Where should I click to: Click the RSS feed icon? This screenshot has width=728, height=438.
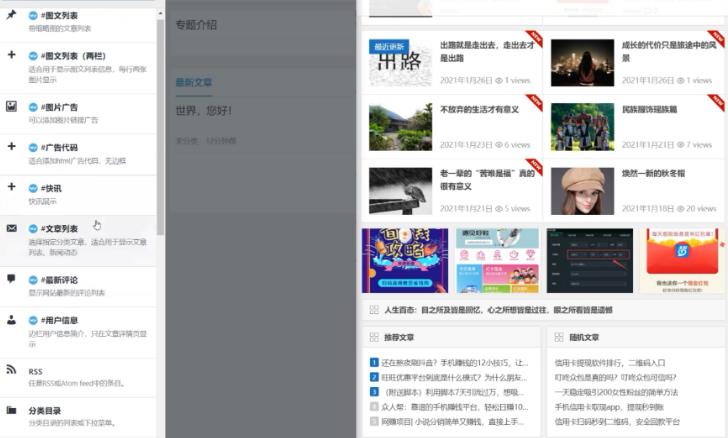click(11, 370)
